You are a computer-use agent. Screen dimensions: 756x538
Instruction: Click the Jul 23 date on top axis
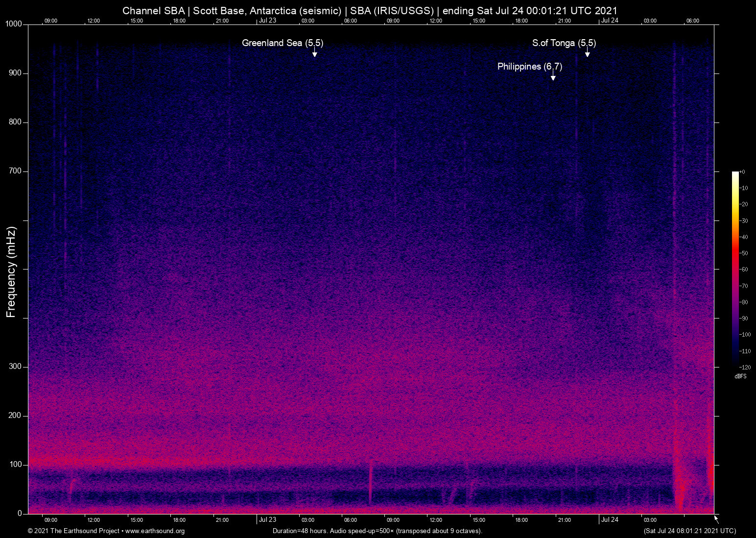point(267,20)
